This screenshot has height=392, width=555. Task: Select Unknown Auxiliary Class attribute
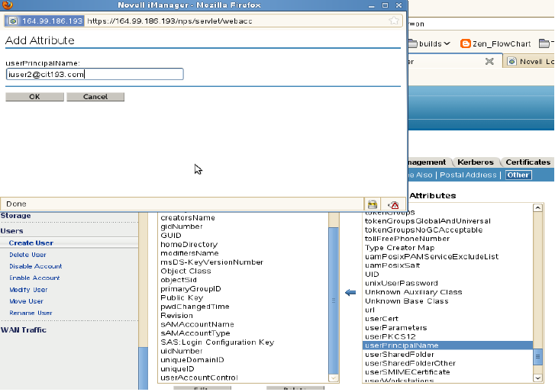[x=414, y=292]
